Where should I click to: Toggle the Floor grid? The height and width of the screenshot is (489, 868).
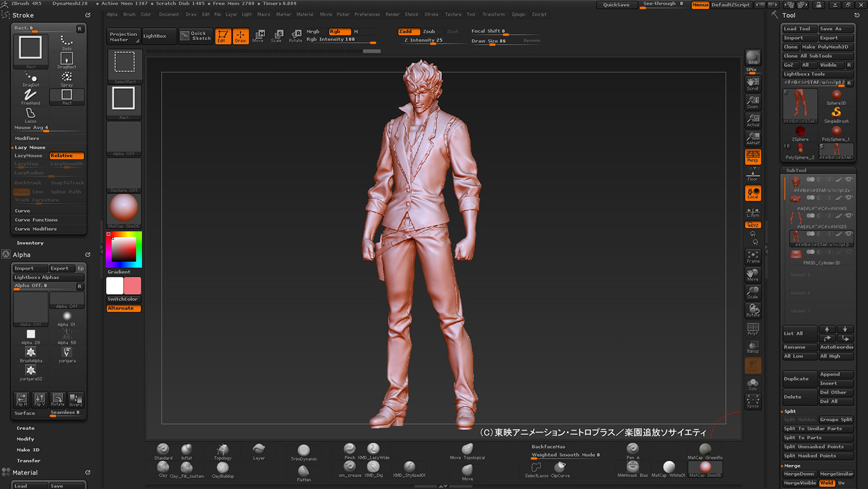coord(753,175)
